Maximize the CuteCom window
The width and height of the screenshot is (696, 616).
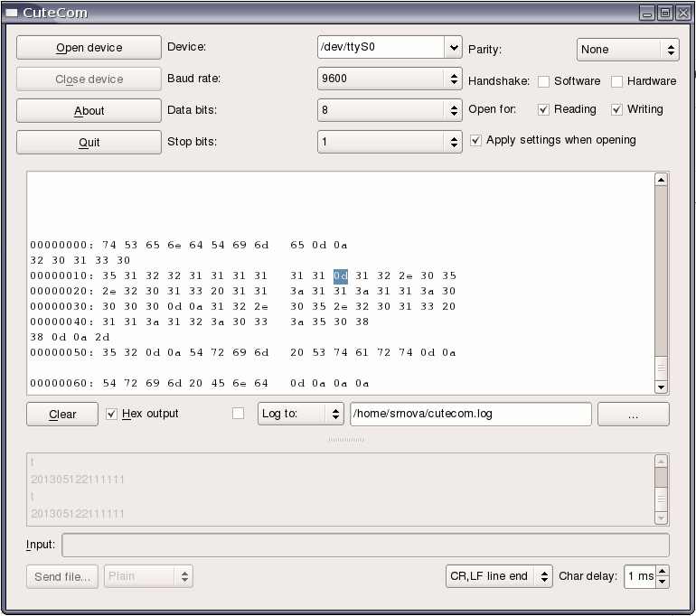[x=665, y=13]
